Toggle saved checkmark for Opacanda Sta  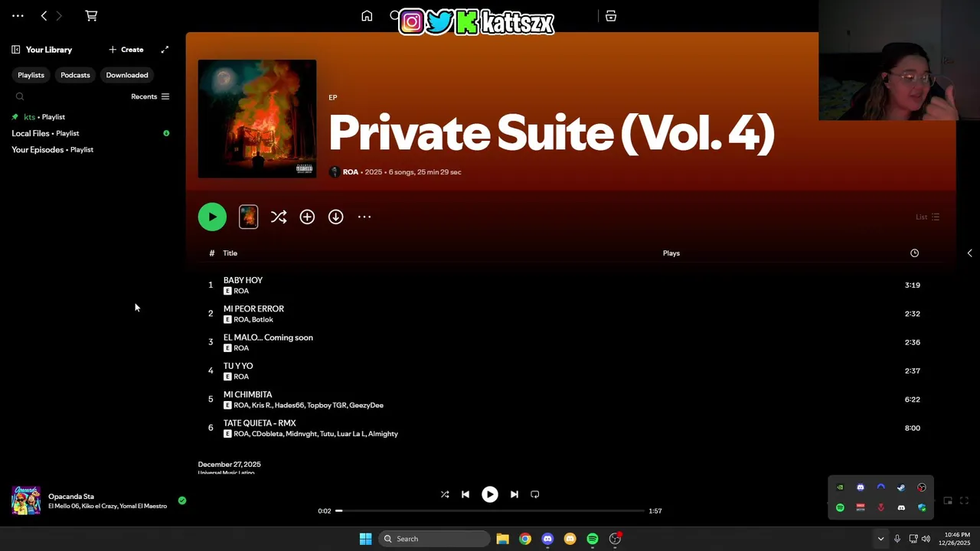(182, 500)
